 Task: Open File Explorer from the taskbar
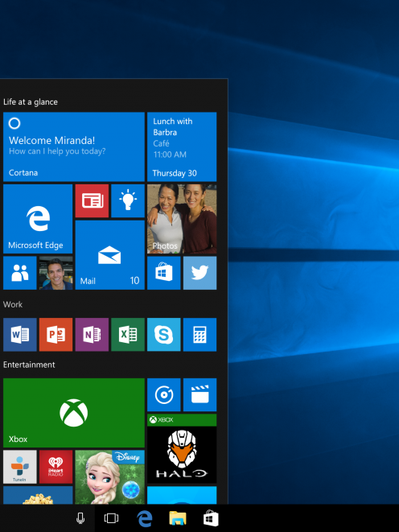click(x=178, y=518)
